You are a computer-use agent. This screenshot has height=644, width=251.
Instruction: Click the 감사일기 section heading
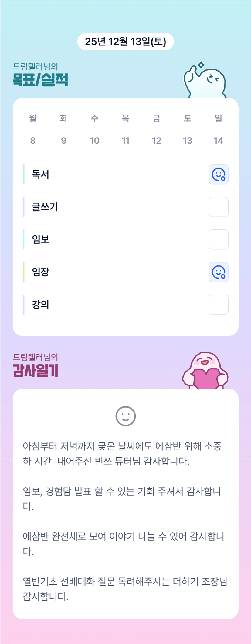[x=36, y=370]
